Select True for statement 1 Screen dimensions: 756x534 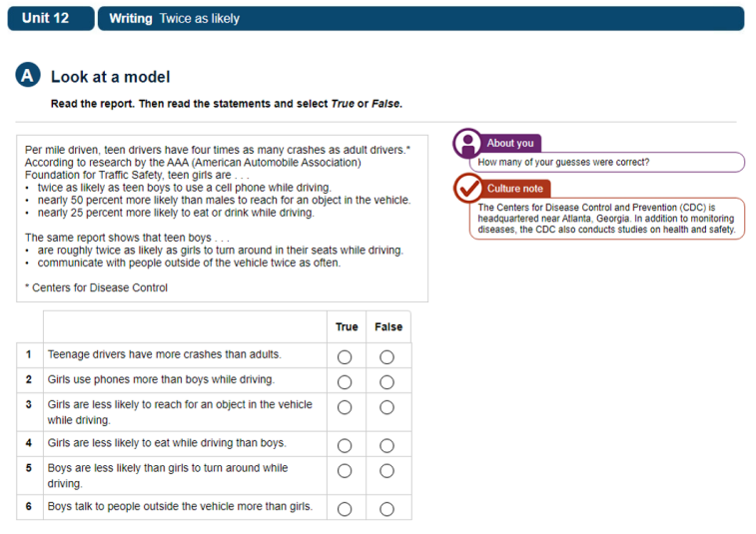point(345,356)
